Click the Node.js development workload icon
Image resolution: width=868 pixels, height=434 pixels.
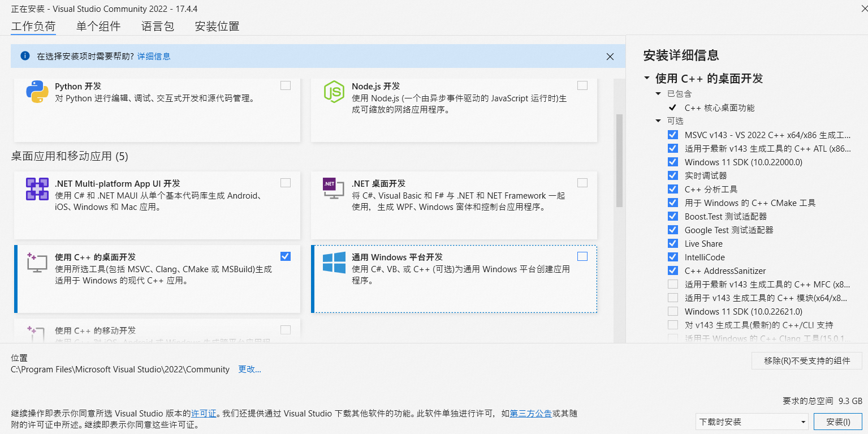[334, 92]
